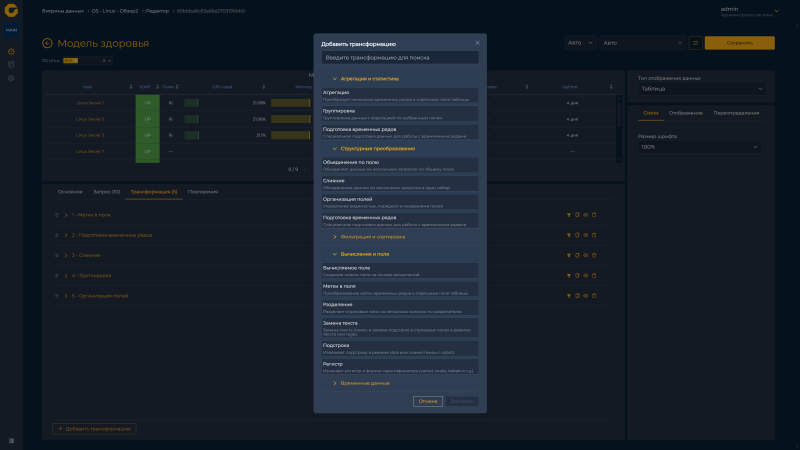800x450 pixels.
Task: Click the Добавить трансформацию button at bottom
Action: point(94,429)
